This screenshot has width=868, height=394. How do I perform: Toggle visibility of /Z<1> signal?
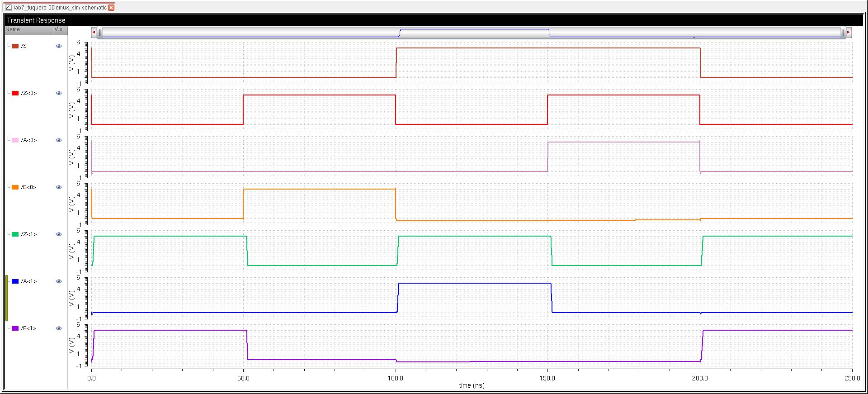point(59,234)
